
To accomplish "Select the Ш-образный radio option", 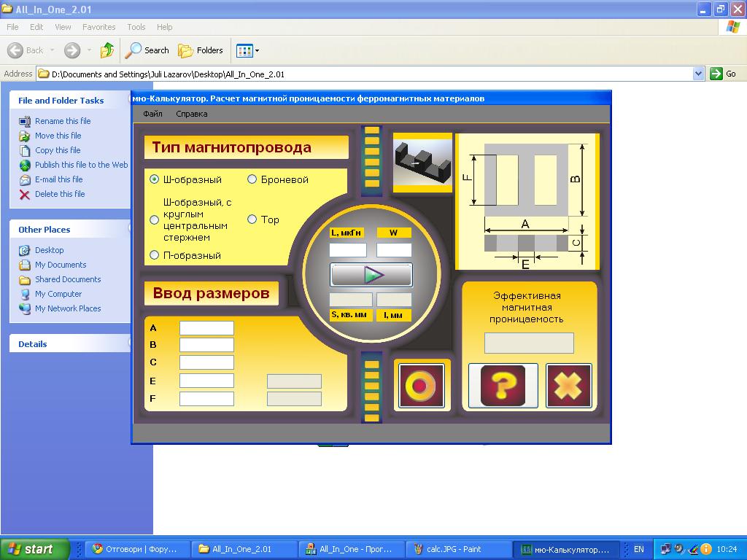I will [x=154, y=179].
